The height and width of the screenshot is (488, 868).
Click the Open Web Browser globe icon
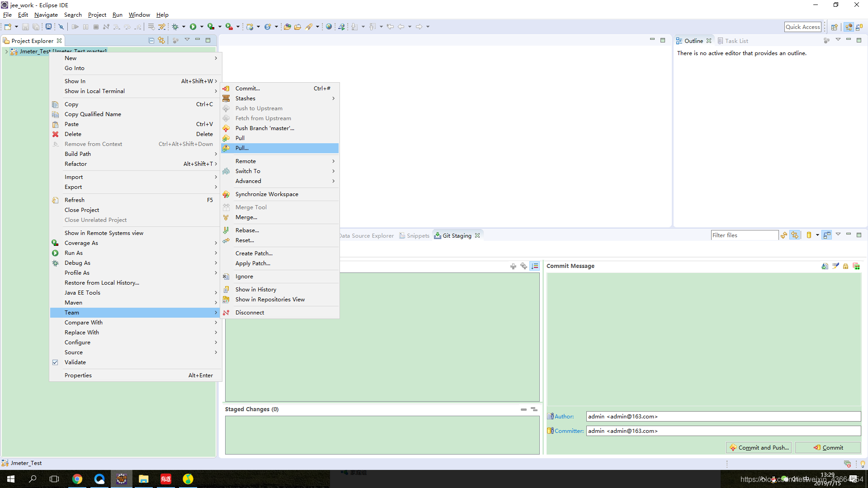click(329, 27)
